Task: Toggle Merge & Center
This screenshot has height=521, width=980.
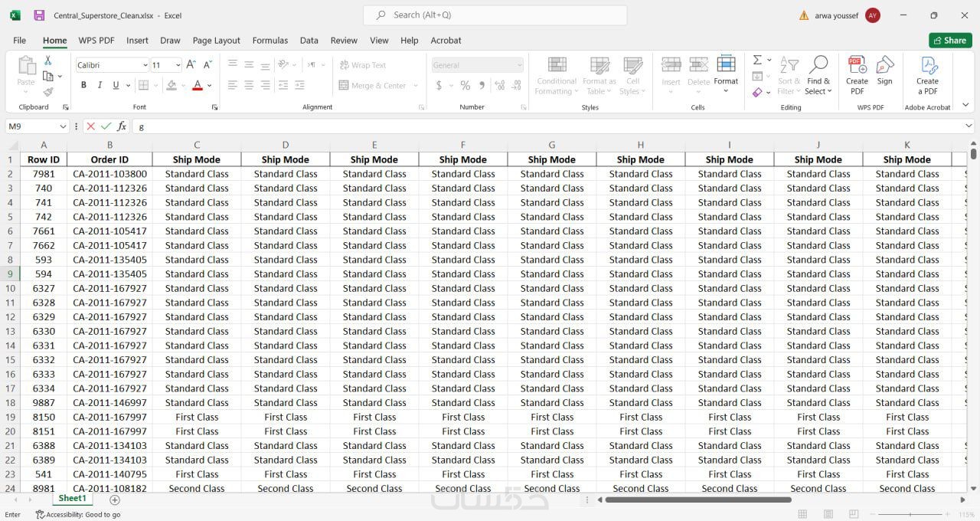Action: click(x=373, y=86)
